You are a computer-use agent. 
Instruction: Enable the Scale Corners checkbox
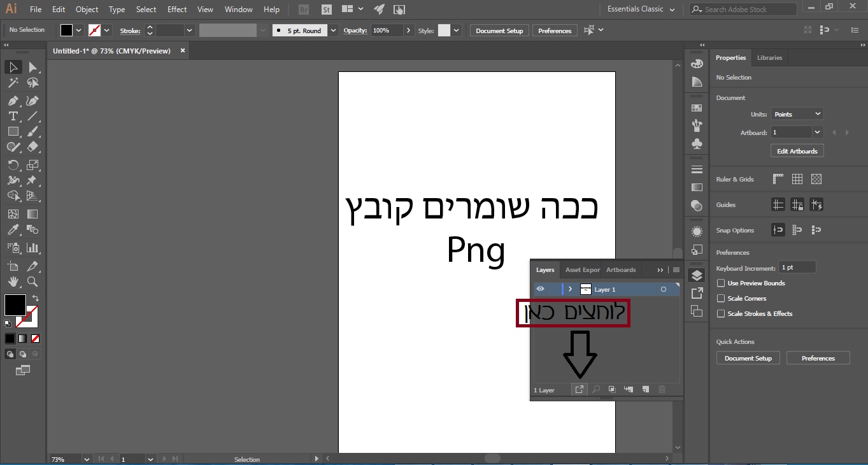[720, 298]
